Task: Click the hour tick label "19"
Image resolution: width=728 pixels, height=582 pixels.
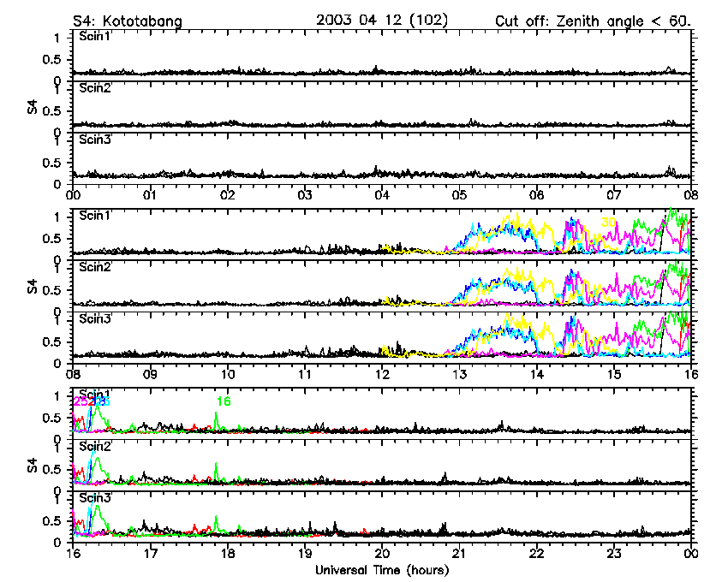Action: pyautogui.click(x=305, y=553)
